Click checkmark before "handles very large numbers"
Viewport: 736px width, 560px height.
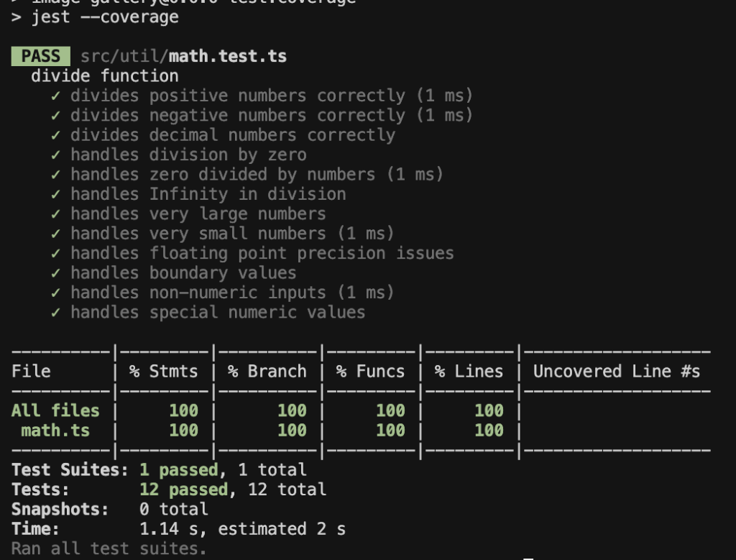56,214
